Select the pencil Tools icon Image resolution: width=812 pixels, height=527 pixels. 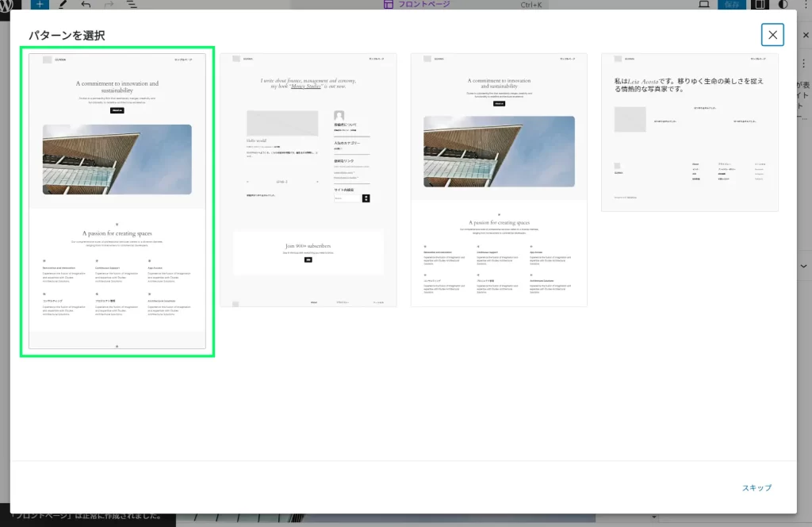[63, 4]
